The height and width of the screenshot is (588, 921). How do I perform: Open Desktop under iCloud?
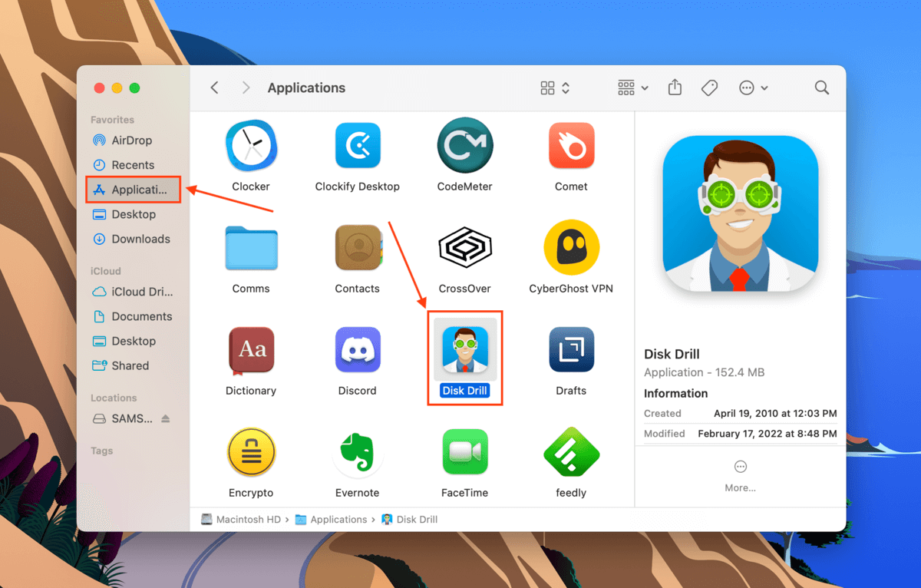[x=134, y=341]
